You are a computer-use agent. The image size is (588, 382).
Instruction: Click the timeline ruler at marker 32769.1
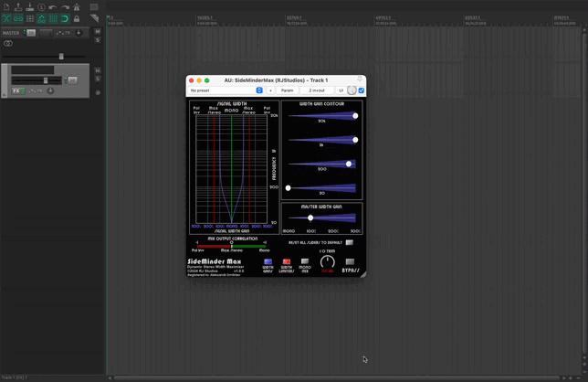coord(294,17)
